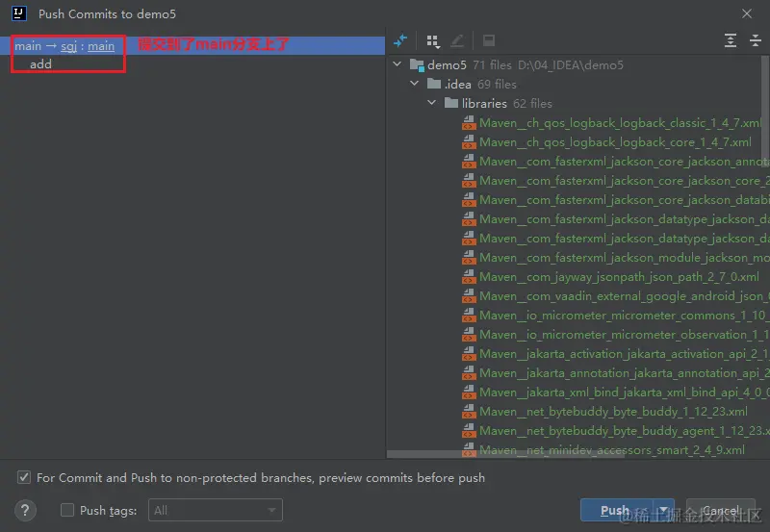This screenshot has width=770, height=532.
Task: Select Maven__com_jayway_jsonpath_json_path_2_7_0.xml file
Action: pos(619,277)
